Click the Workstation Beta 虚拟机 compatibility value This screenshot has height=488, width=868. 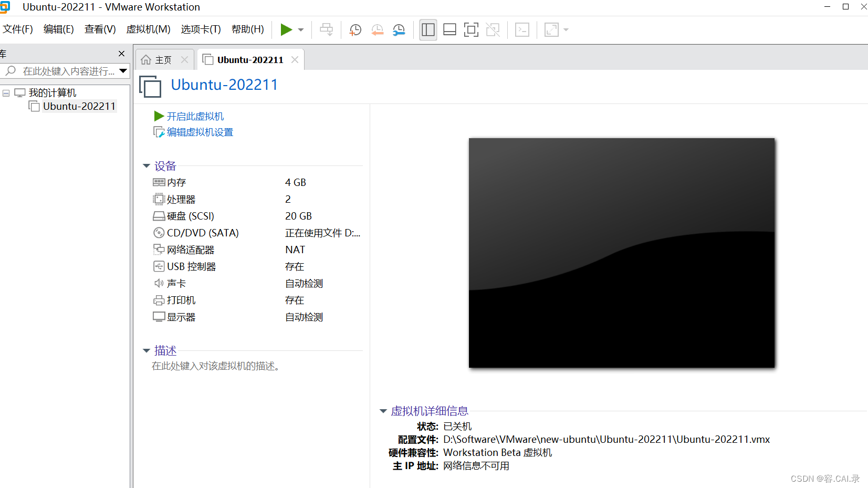[x=498, y=453]
